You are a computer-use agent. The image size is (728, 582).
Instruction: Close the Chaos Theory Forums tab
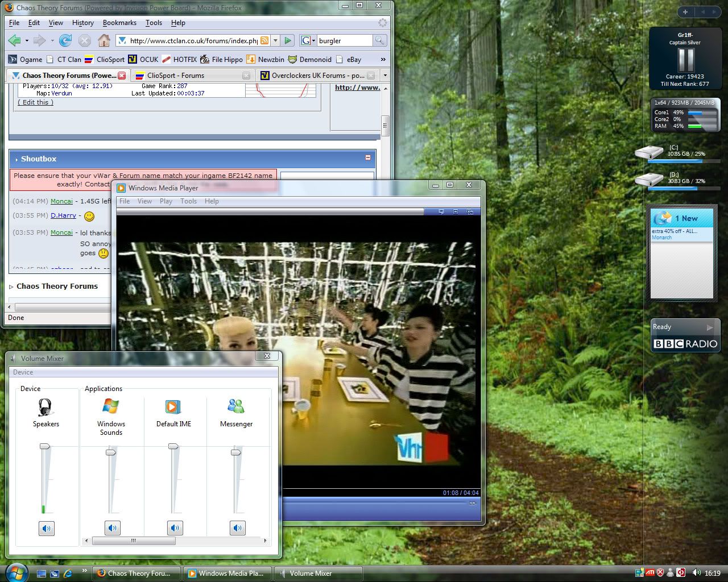click(x=122, y=75)
